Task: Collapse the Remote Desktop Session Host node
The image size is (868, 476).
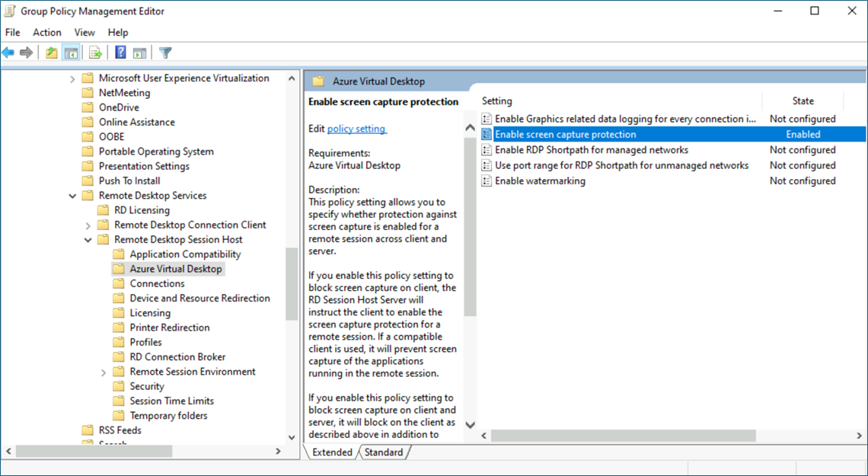Action: (x=88, y=240)
